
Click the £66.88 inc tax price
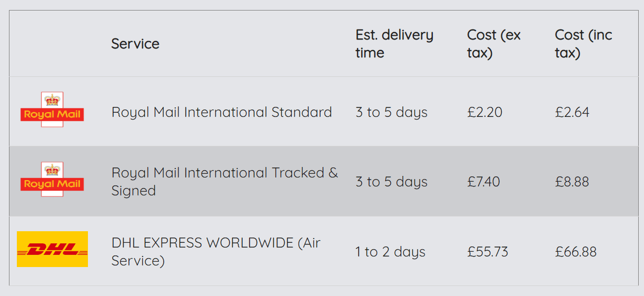coord(576,252)
